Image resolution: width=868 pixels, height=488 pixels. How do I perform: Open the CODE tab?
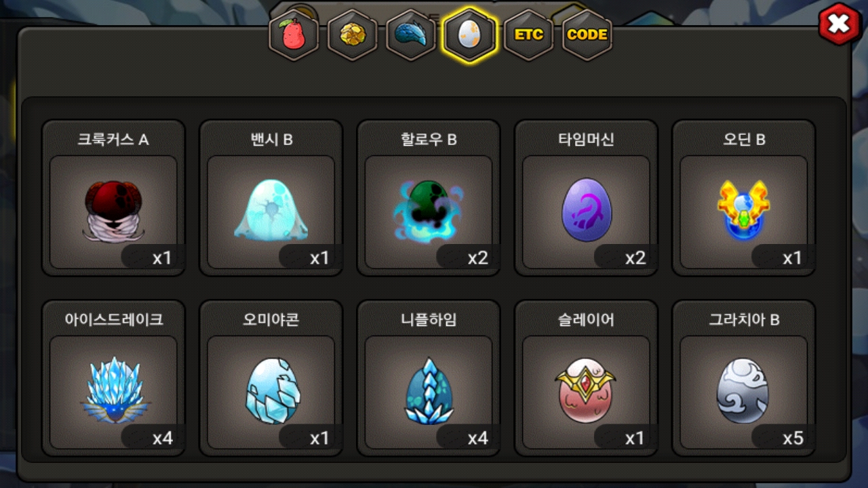tap(587, 35)
